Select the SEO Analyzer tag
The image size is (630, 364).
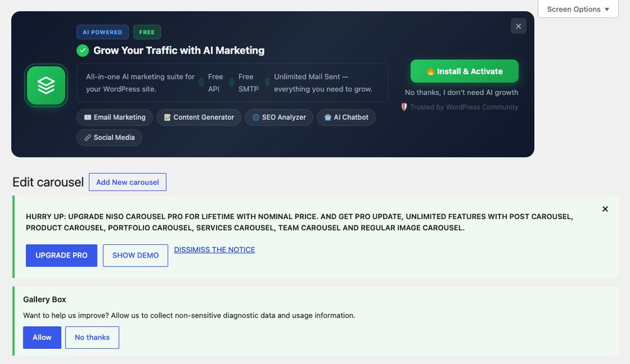(x=279, y=117)
